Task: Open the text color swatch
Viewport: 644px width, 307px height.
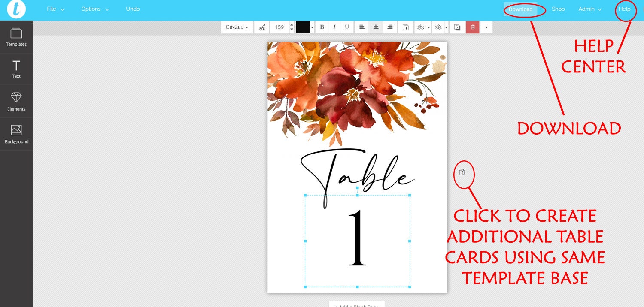Action: (x=303, y=27)
